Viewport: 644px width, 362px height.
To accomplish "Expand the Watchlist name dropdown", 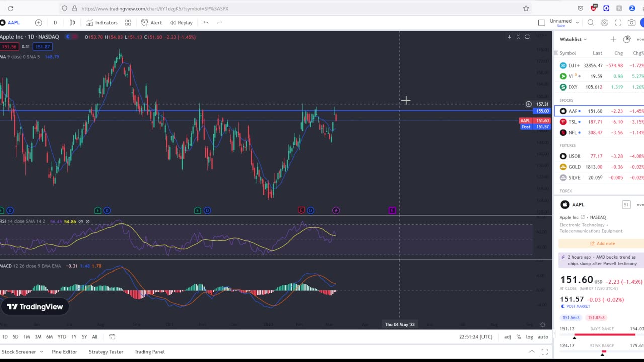I will click(x=573, y=39).
